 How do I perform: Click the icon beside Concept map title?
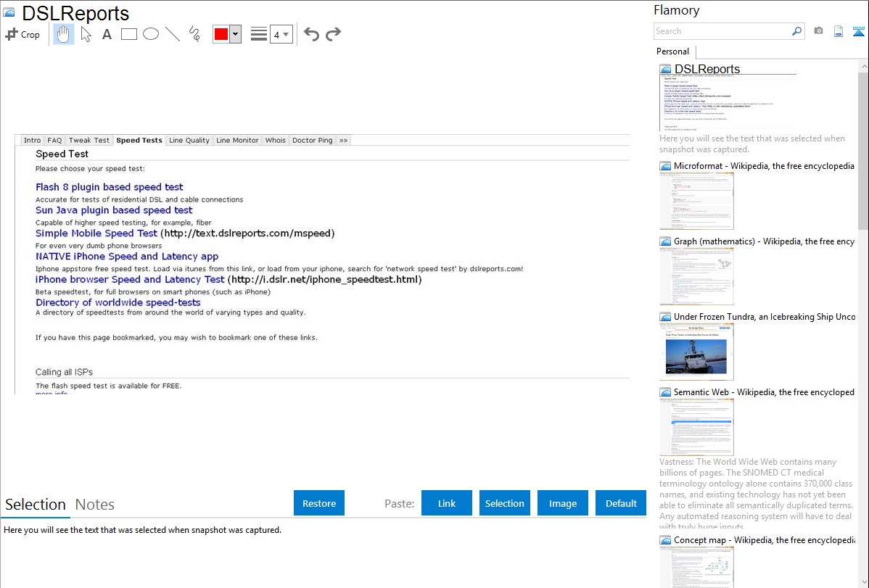pyautogui.click(x=665, y=540)
